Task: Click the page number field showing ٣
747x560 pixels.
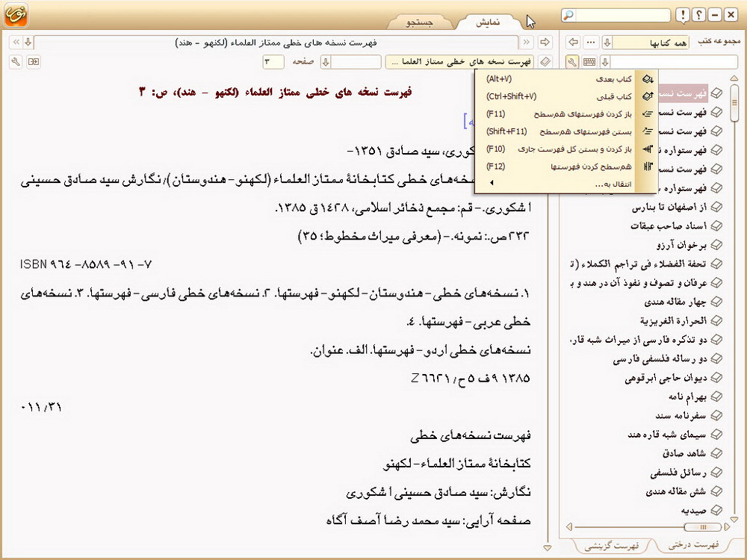Action: point(273,61)
